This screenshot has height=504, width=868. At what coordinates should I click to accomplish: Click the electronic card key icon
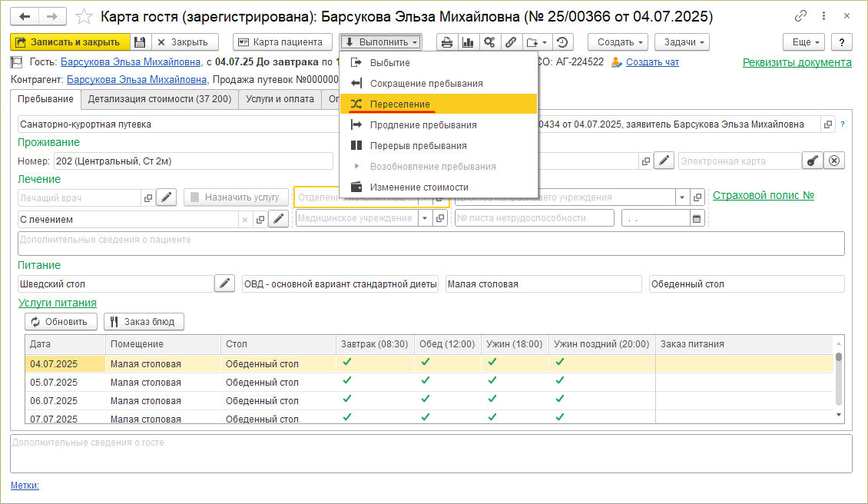(813, 161)
